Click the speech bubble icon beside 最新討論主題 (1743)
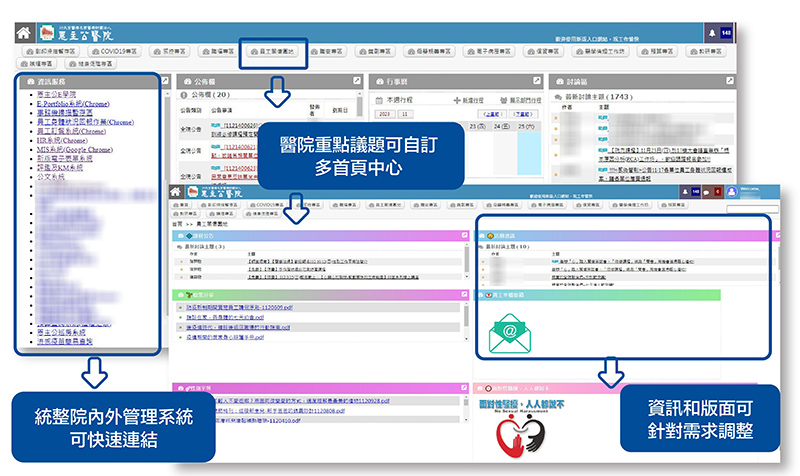 (558, 96)
